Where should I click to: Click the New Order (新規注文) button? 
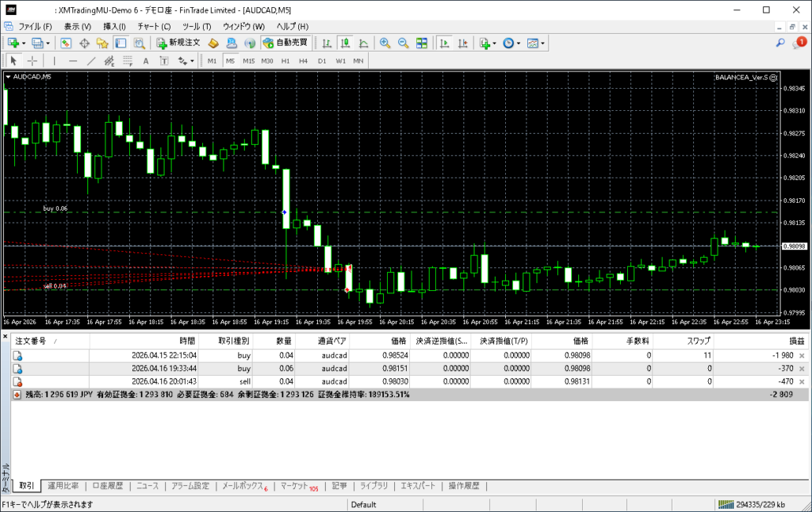coord(178,43)
